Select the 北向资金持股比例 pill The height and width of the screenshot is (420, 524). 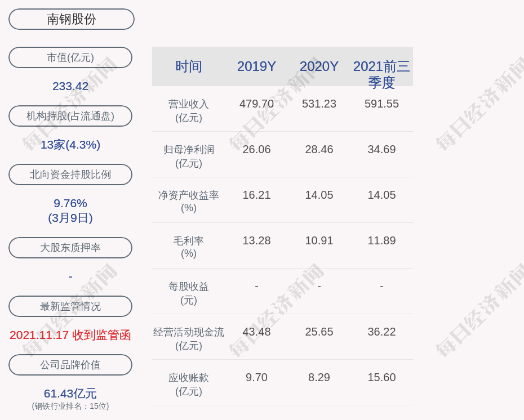pos(70,175)
